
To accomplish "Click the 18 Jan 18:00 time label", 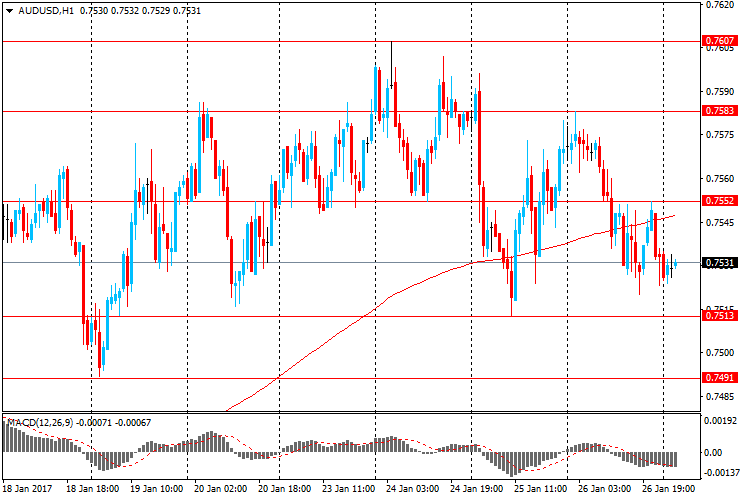I will pyautogui.click(x=92, y=488).
